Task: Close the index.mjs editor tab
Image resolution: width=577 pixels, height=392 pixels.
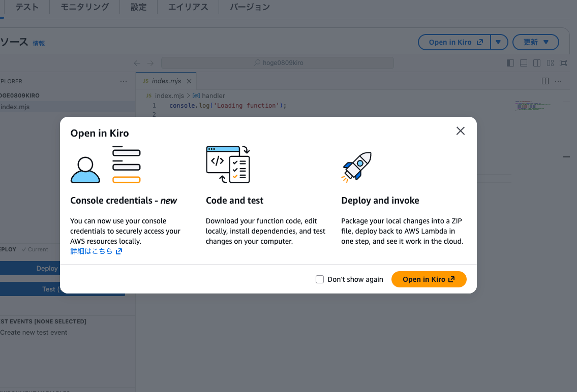Action: pos(189,81)
